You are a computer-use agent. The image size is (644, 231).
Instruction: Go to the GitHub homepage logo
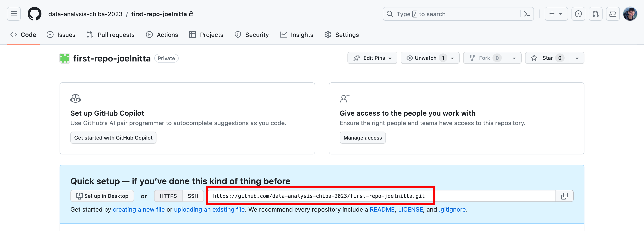tap(35, 14)
